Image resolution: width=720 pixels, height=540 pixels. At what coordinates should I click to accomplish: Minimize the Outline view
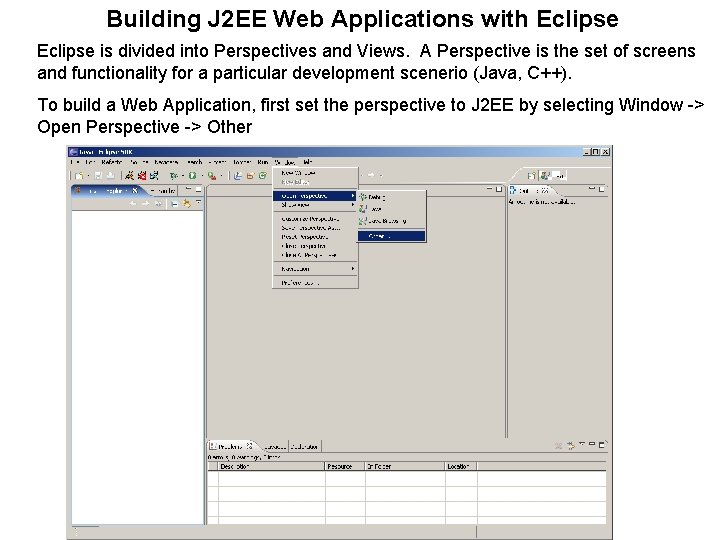(592, 189)
